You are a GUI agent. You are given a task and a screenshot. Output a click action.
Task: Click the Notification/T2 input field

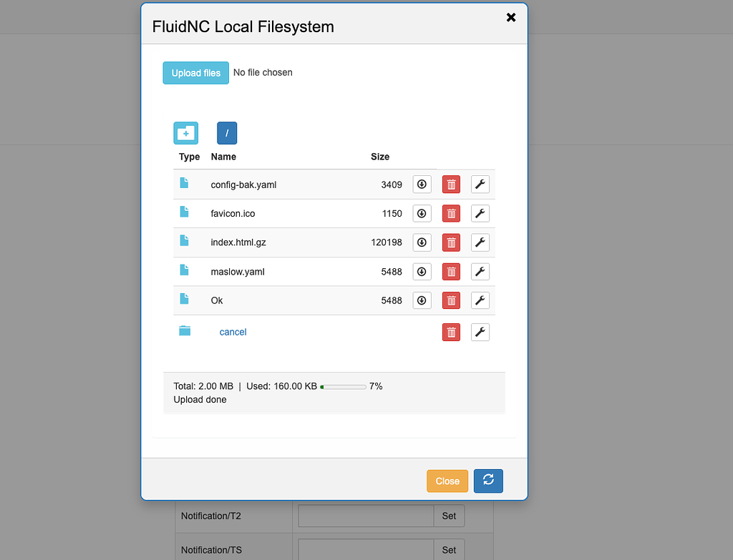365,516
